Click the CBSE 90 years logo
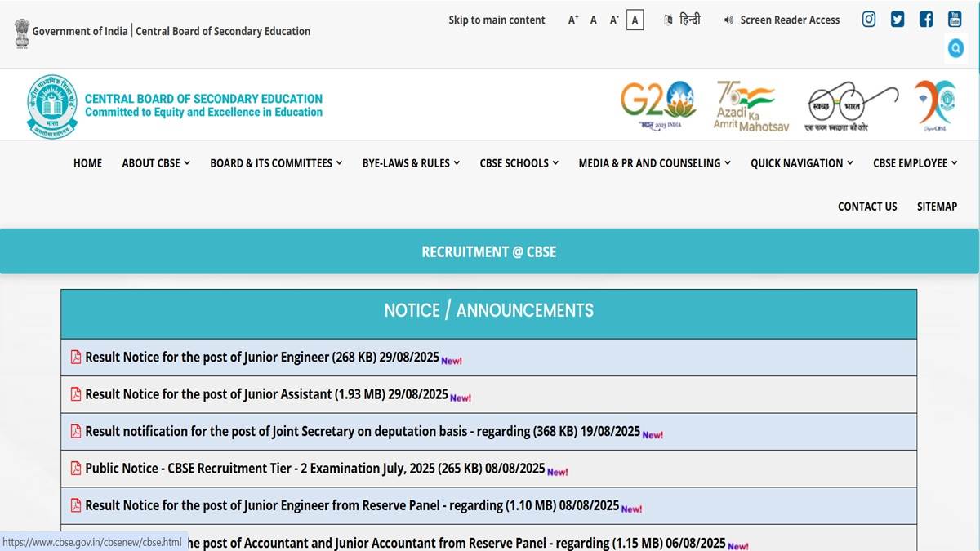This screenshot has width=980, height=551. (x=934, y=105)
